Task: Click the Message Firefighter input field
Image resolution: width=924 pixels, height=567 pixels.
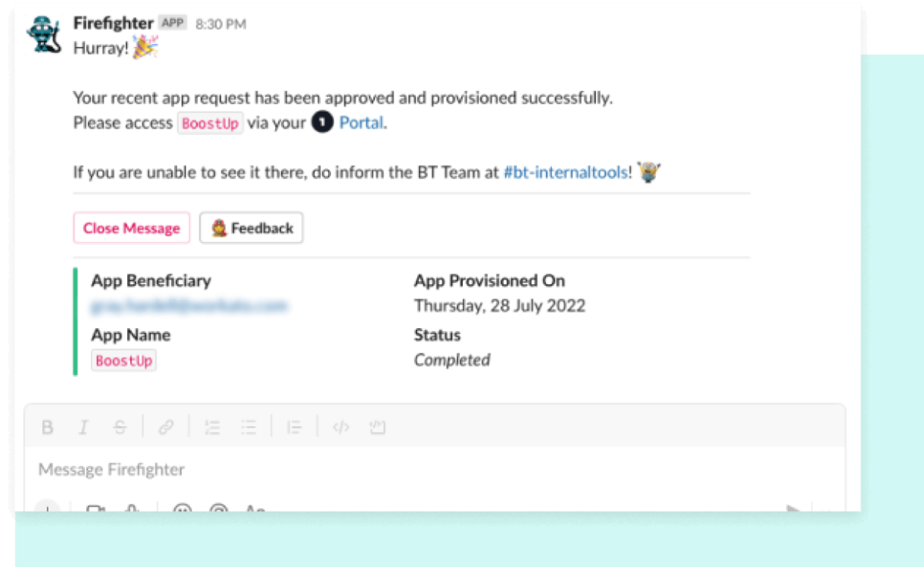Action: tap(231, 469)
